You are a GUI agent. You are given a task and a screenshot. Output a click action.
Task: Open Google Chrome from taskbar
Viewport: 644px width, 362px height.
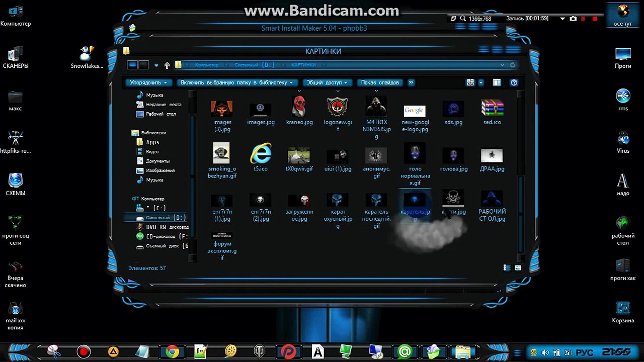172,351
